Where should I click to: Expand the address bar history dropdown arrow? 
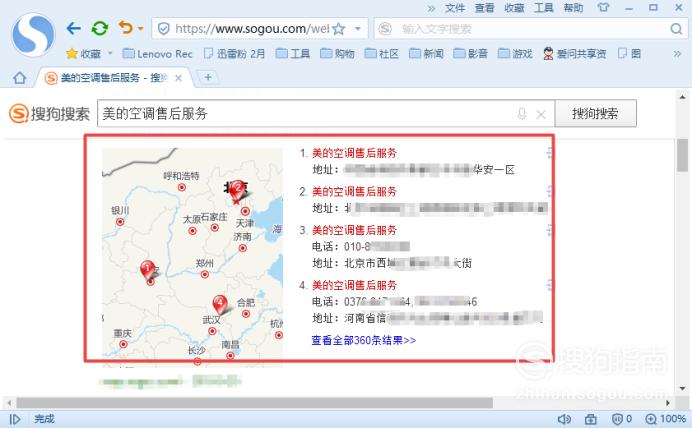358,29
